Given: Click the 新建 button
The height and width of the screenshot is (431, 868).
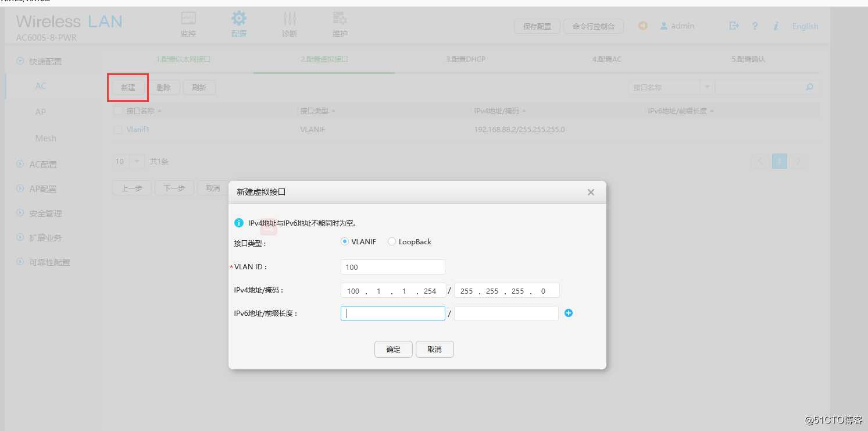Looking at the screenshot, I should pos(128,88).
